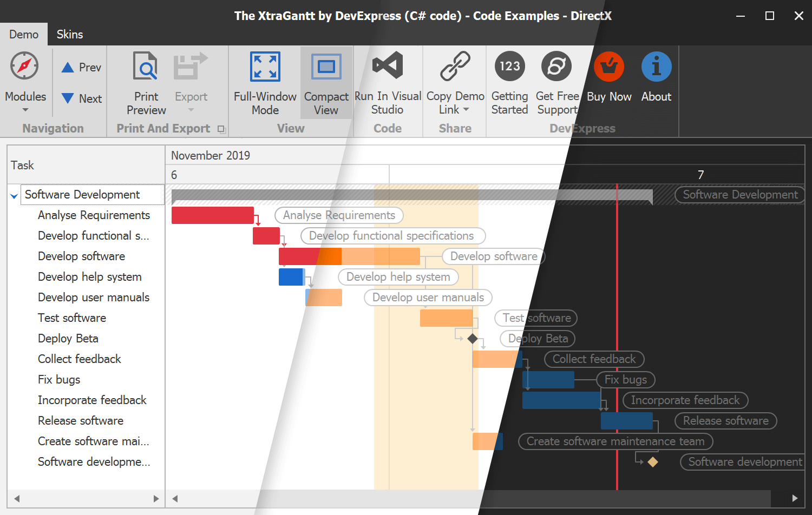Open the Print And Export group options

click(221, 129)
